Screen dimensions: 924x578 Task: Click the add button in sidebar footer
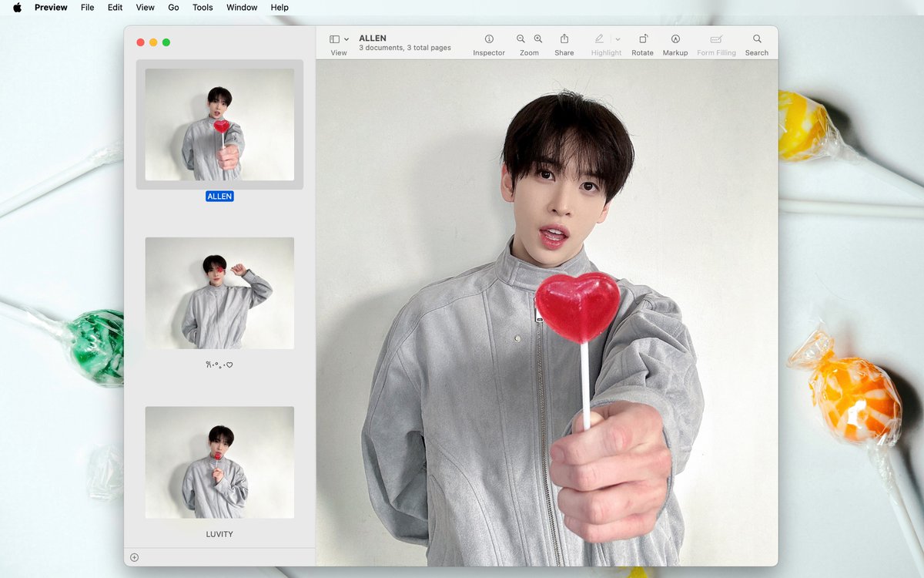tap(134, 557)
